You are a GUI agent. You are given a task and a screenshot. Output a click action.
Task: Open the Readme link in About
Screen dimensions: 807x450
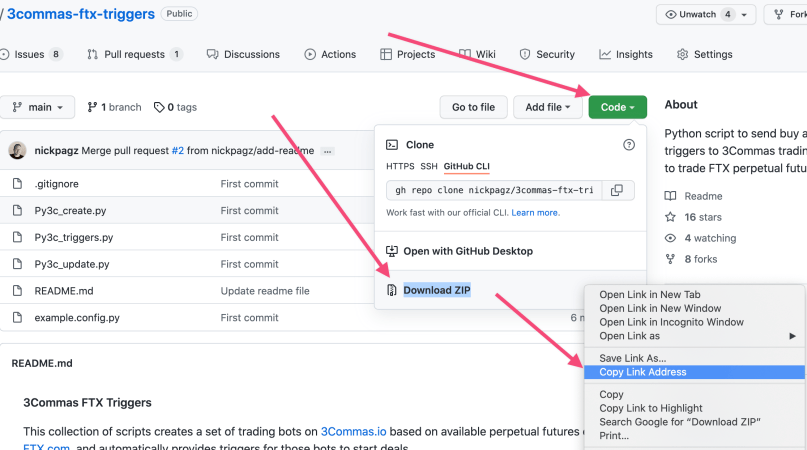point(694,196)
